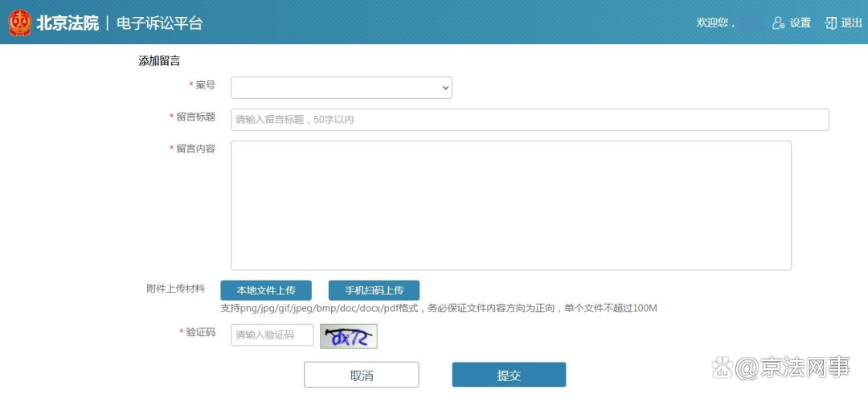Click inside the 留言内容 message textarea

click(511, 205)
